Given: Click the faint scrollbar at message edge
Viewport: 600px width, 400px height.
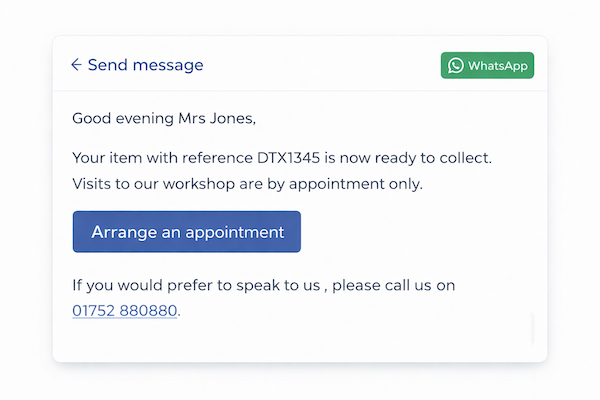Looking at the screenshot, I should [532, 327].
